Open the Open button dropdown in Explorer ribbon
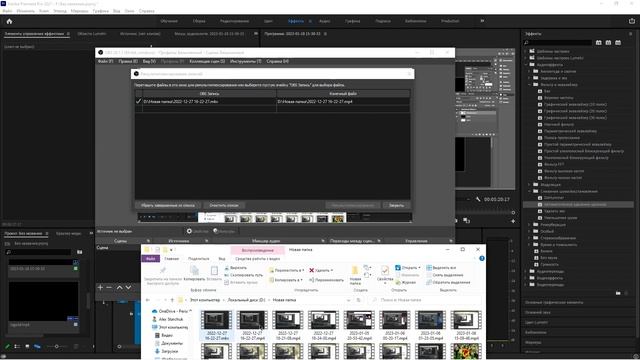Image resolution: width=640 pixels, height=360 pixels. (419, 268)
